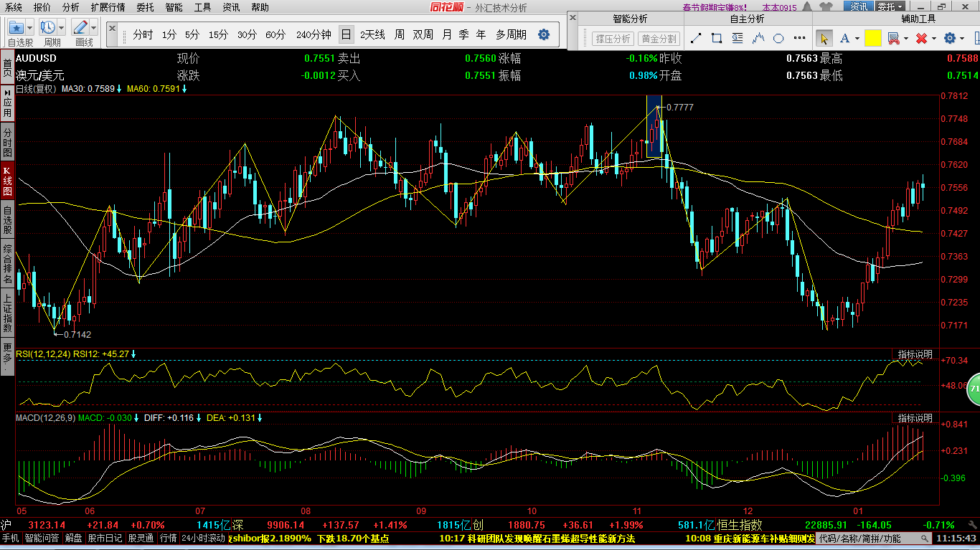Click the 自选股 favorites folder icon

pos(17,28)
